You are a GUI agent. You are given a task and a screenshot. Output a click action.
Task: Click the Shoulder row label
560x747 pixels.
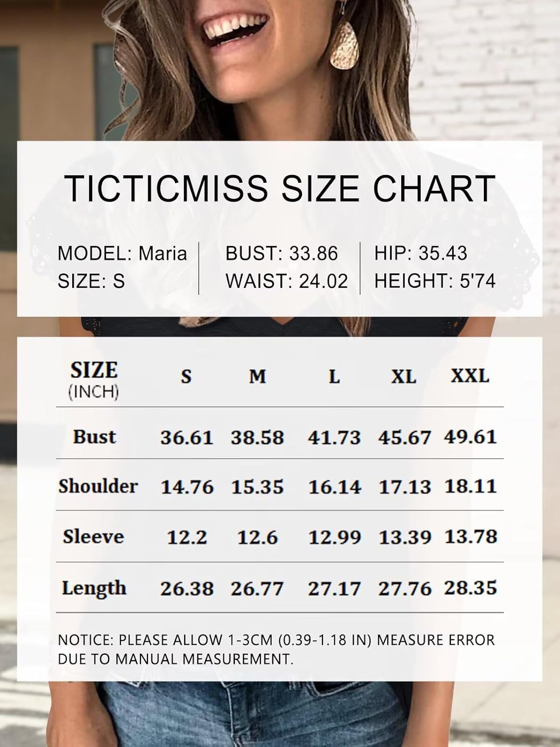[x=98, y=486]
